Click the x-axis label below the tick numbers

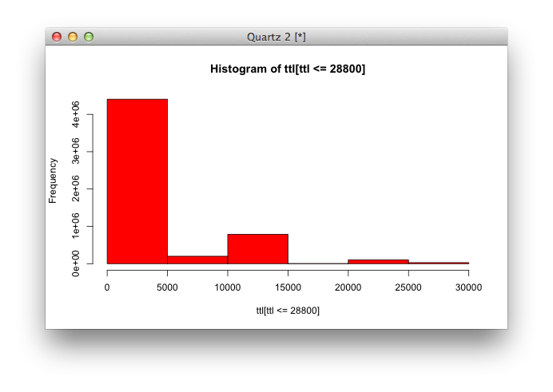pyautogui.click(x=288, y=310)
